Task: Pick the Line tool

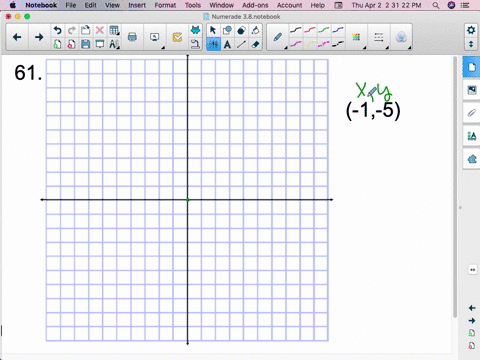Action: (x=241, y=44)
